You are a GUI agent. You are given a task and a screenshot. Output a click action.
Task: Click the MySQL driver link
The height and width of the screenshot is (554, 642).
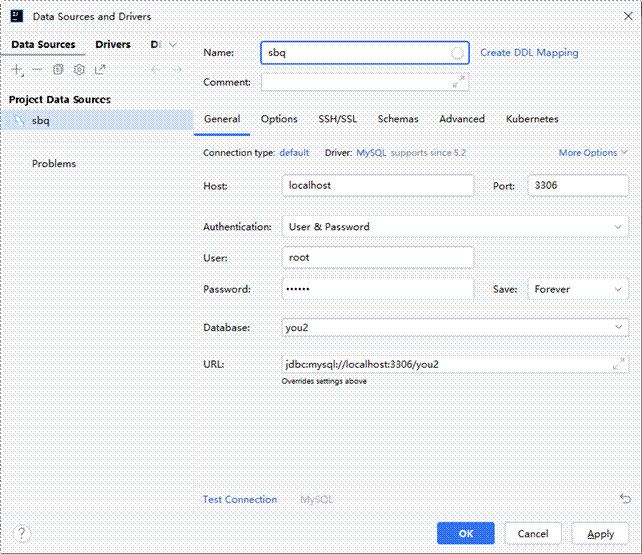[x=371, y=153]
